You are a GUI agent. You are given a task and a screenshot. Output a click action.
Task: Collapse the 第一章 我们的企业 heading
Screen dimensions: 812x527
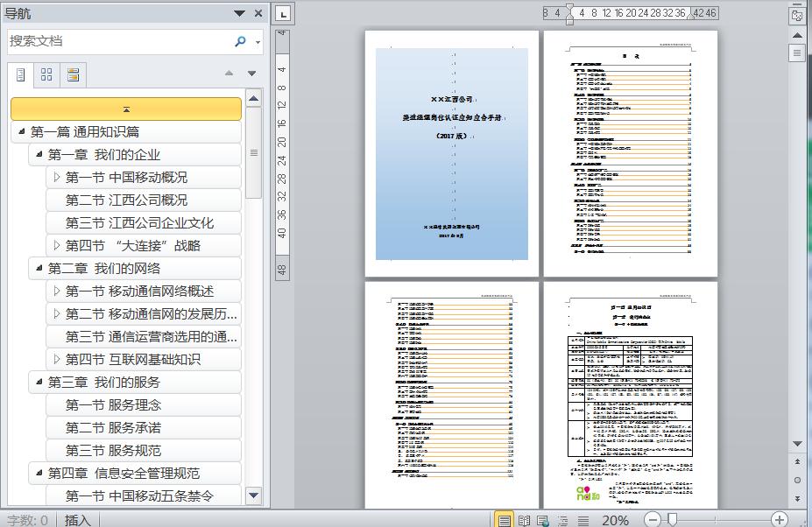tap(39, 155)
